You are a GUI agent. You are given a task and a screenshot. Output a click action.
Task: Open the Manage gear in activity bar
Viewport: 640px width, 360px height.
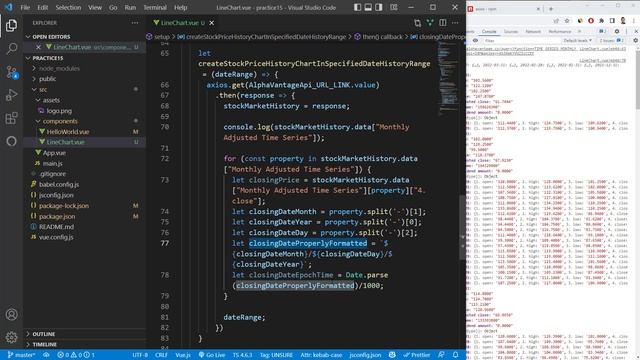pyautogui.click(x=11, y=337)
